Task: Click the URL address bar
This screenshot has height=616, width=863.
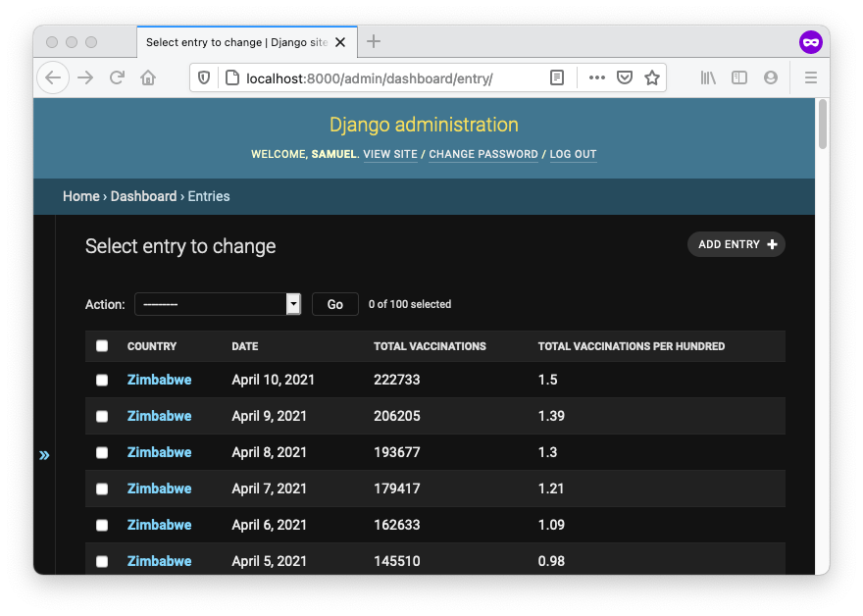Action: (382, 78)
